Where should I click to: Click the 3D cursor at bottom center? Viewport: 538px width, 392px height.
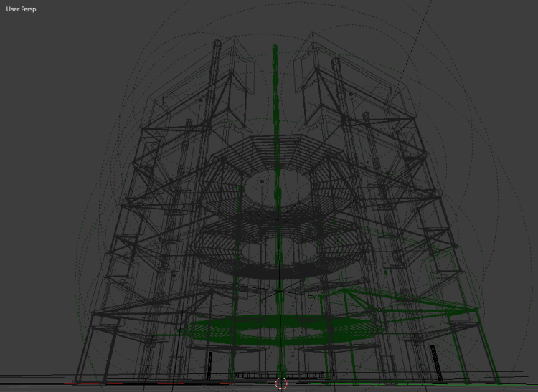(281, 383)
